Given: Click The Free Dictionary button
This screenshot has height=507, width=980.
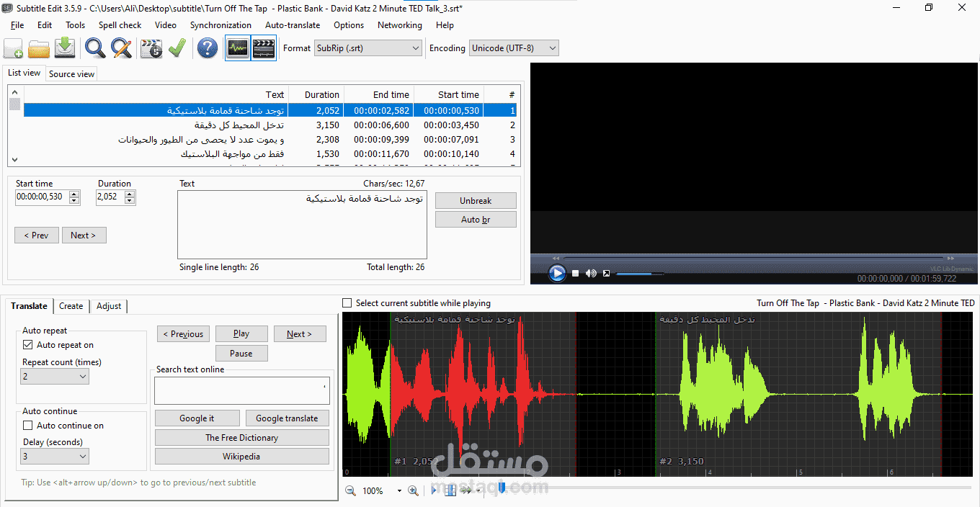Looking at the screenshot, I should 241,438.
